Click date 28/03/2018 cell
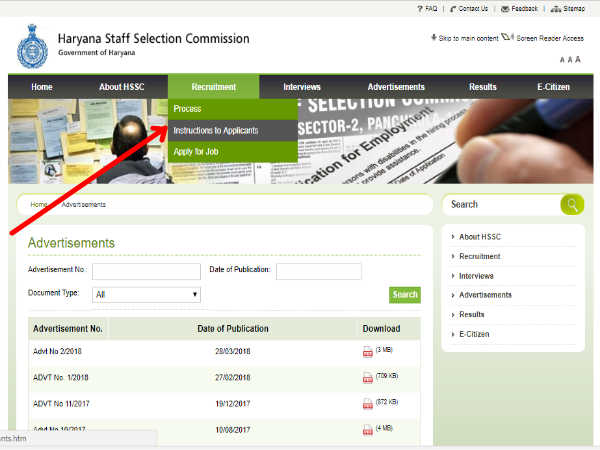 tap(233, 351)
